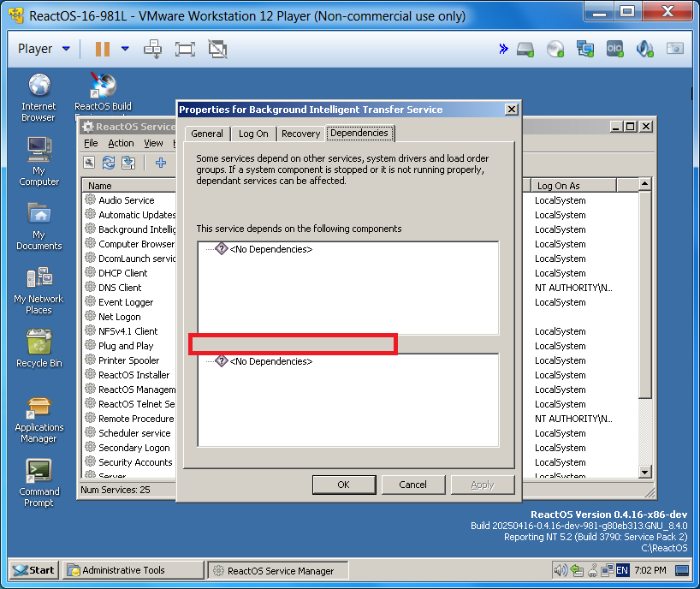This screenshot has width=700, height=589.
Task: Open the VMware Player menu
Action: [x=44, y=49]
